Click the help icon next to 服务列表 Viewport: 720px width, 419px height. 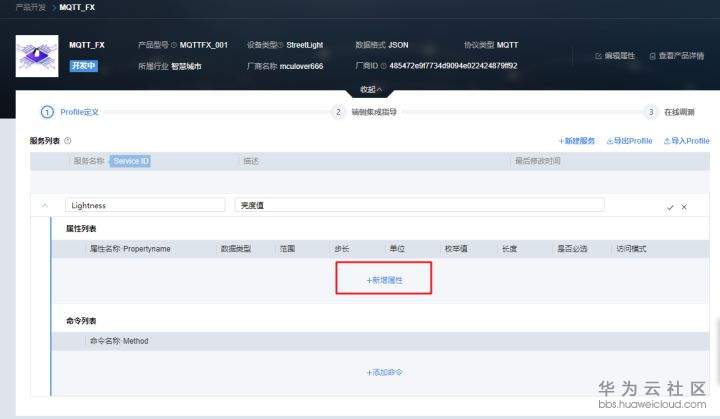coord(68,141)
